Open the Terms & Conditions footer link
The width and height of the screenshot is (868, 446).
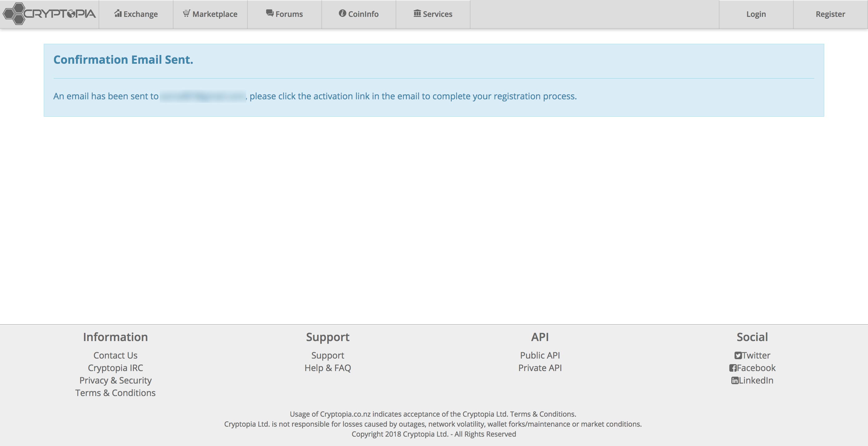point(115,393)
